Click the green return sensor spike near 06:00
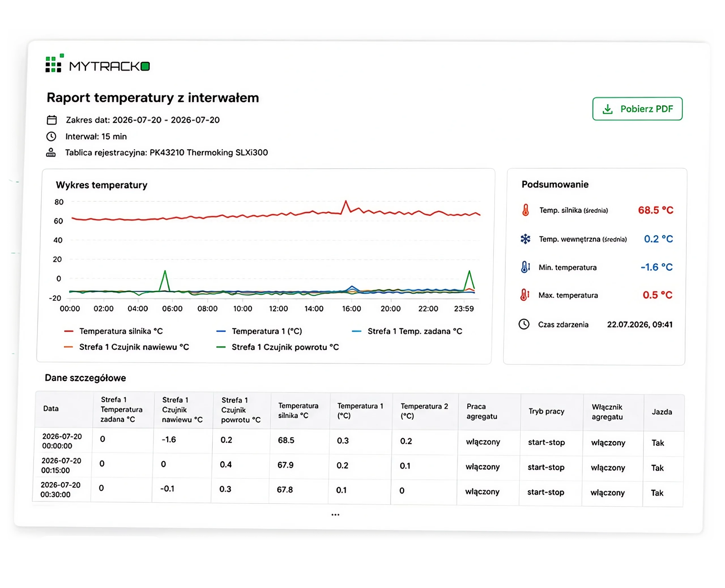Viewport: 725px width, 588px height. [165, 271]
